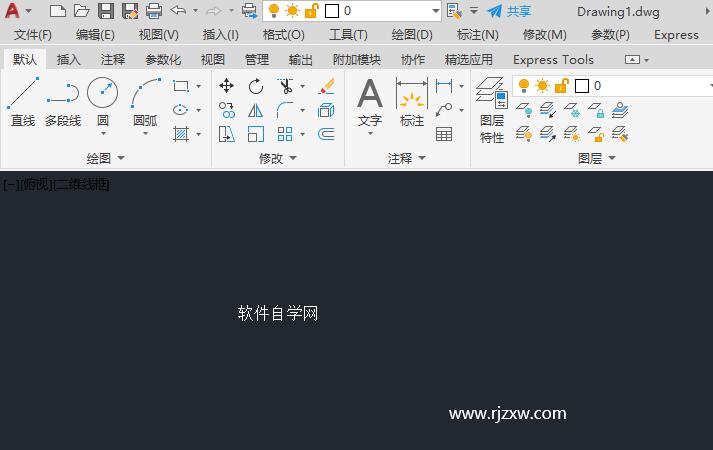Expand the Layers (图层) panel
713x450 pixels.
click(597, 158)
